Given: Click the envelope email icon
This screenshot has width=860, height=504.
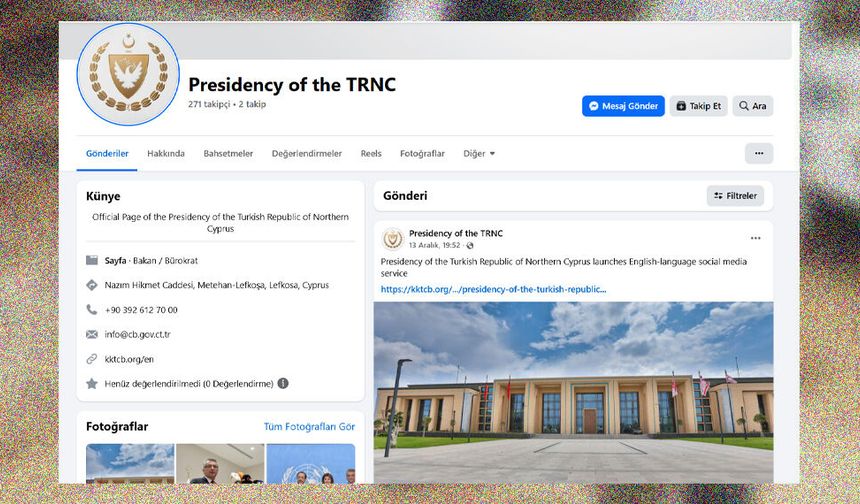Looking at the screenshot, I should click(92, 334).
